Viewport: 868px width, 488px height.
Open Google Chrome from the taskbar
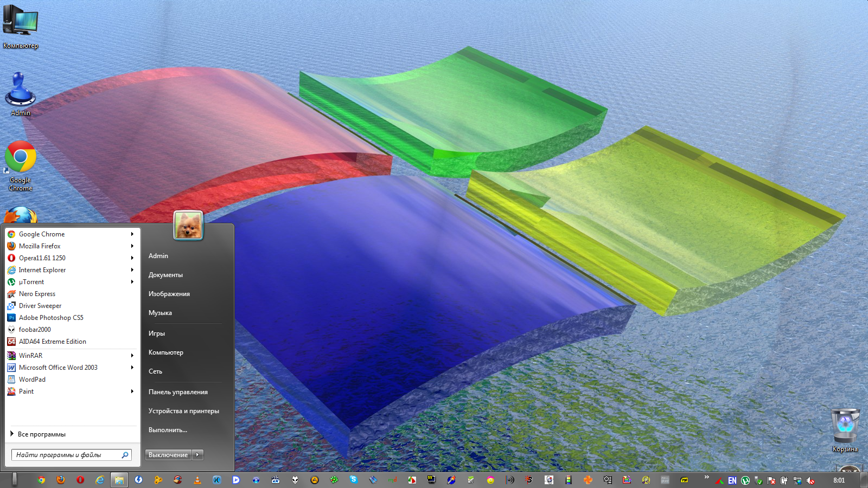[x=41, y=480]
